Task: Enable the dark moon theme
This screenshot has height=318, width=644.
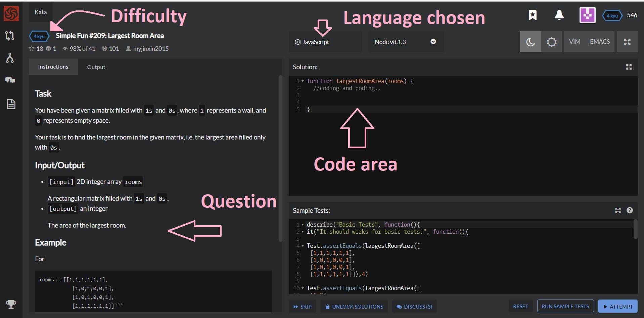Action: point(531,42)
